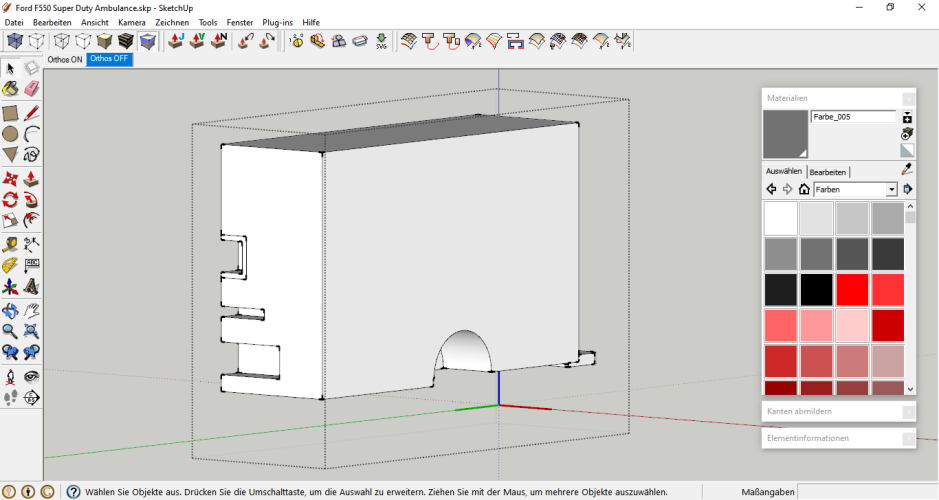Switch to Shaded With Textures style
This screenshot has width=939, height=500.
126,41
